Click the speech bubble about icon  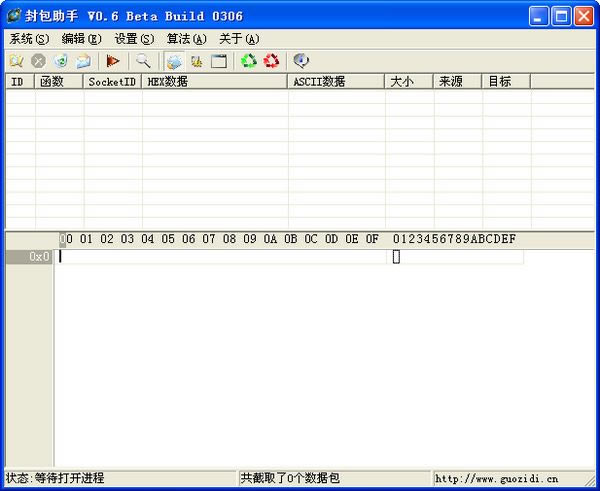coord(301,61)
